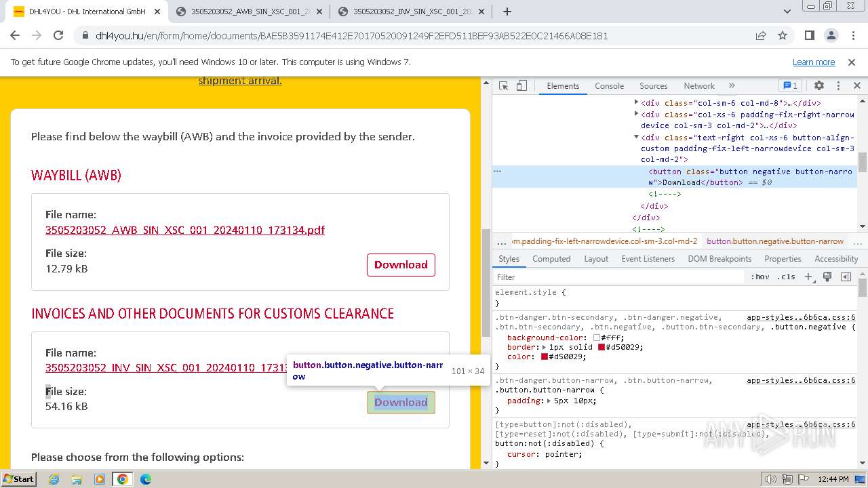Viewport: 868px width, 488px height.
Task: Expand the div col-sm-6 col-md-8 node
Action: click(636, 103)
